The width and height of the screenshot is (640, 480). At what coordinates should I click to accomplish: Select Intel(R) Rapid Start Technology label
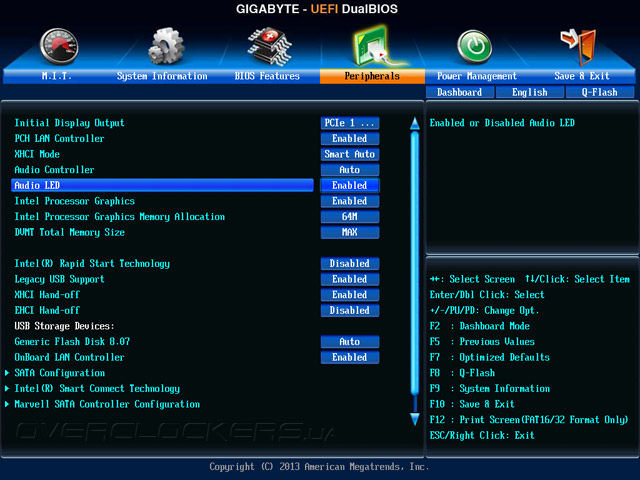[92, 263]
